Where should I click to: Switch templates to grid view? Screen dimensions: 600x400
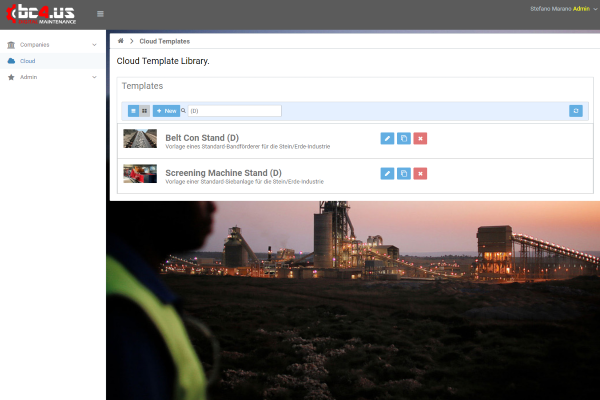[145, 111]
